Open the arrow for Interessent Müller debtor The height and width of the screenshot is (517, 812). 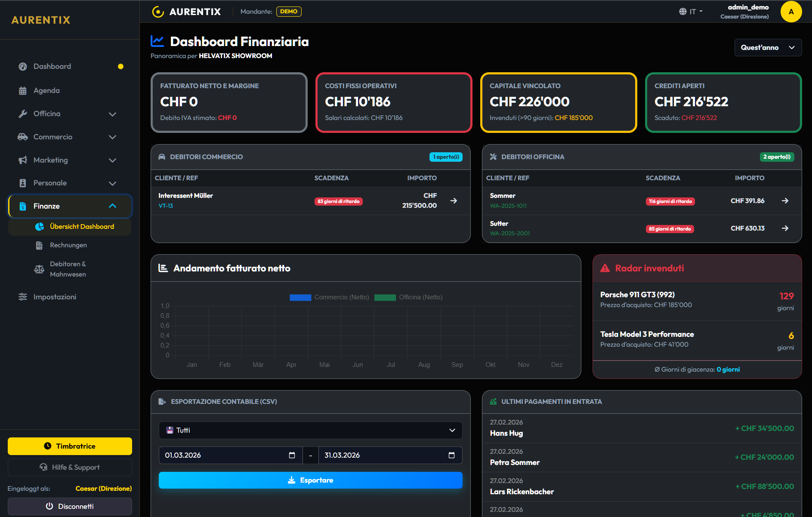pos(454,201)
